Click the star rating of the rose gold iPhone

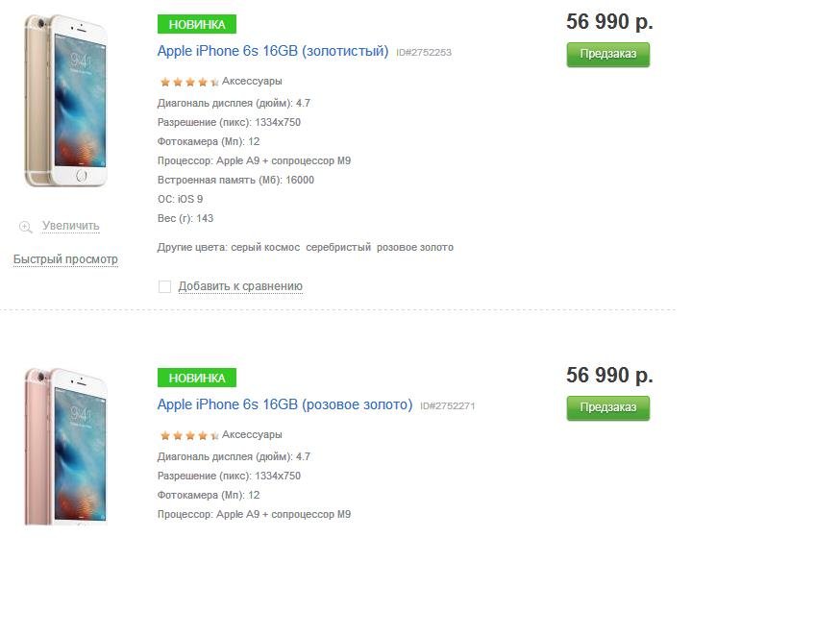click(189, 435)
